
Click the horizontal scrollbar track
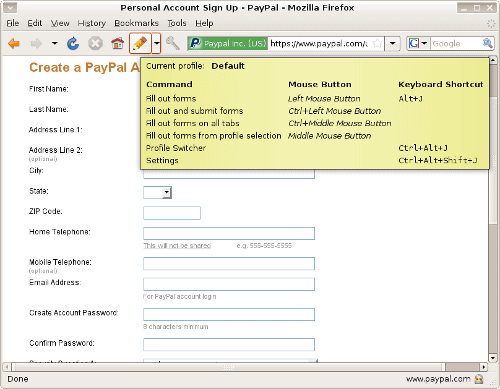point(229,367)
